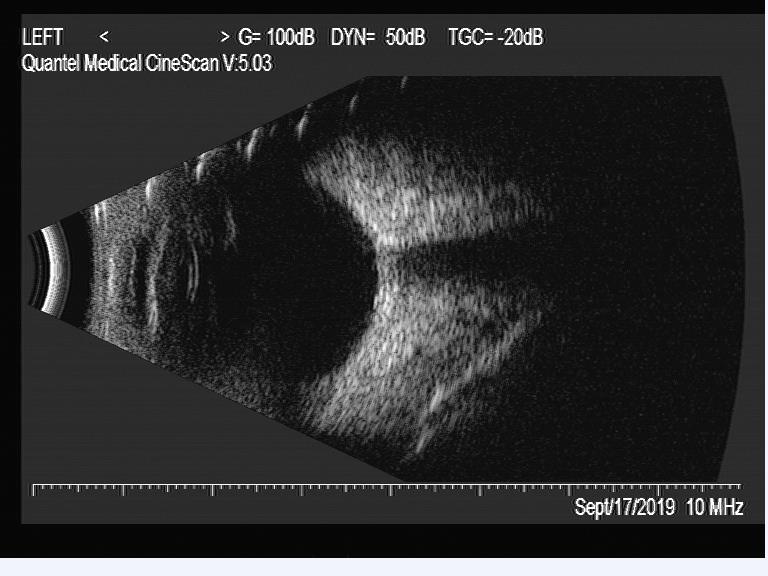This screenshot has width=768, height=576.
Task: Select the DYN= 50dB dynamic range value
Action: click(378, 37)
